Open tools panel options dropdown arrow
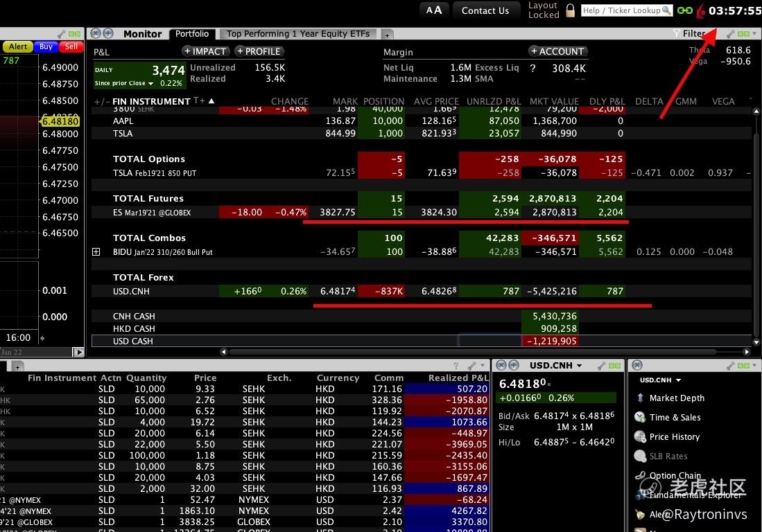Image resolution: width=762 pixels, height=532 pixels. point(754,366)
